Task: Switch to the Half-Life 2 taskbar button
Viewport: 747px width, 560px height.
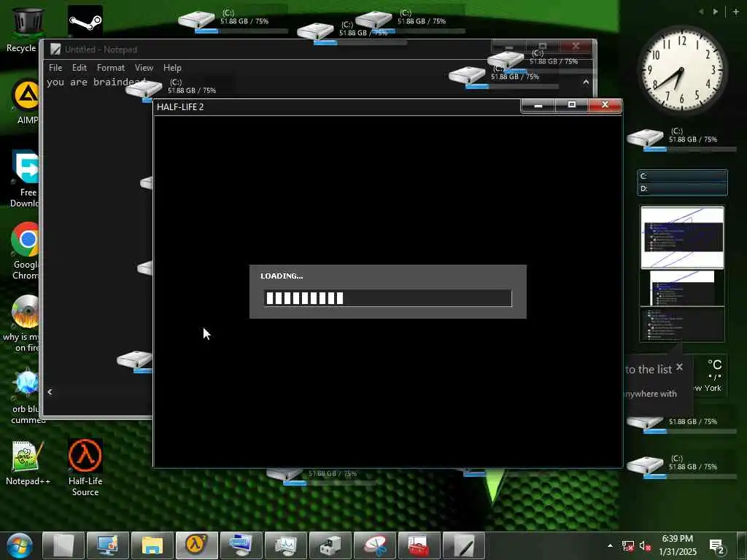Action: coord(197,545)
